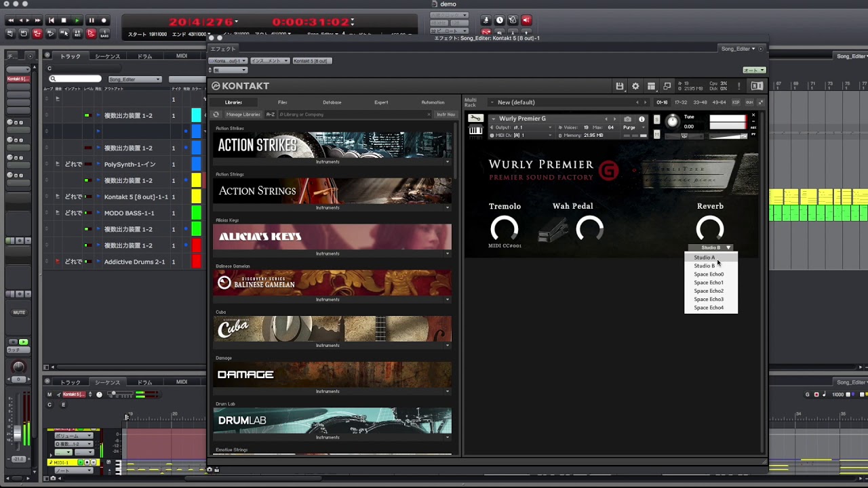
Task: Open Kontakt options gear icon
Action: tap(635, 86)
